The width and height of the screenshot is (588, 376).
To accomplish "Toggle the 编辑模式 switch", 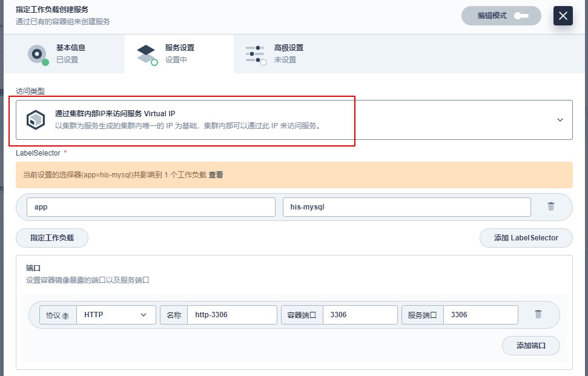I will (x=521, y=16).
